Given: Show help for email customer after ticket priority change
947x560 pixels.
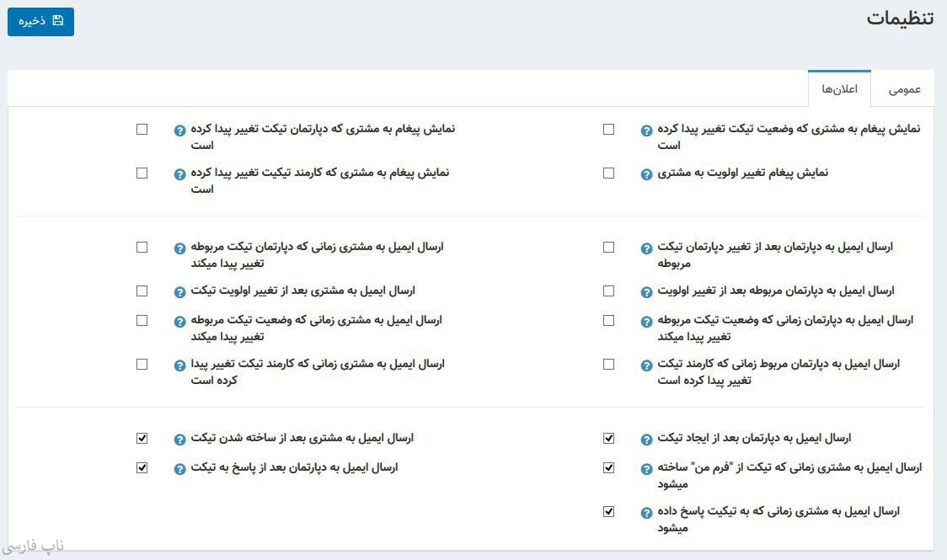Looking at the screenshot, I should point(179,292).
